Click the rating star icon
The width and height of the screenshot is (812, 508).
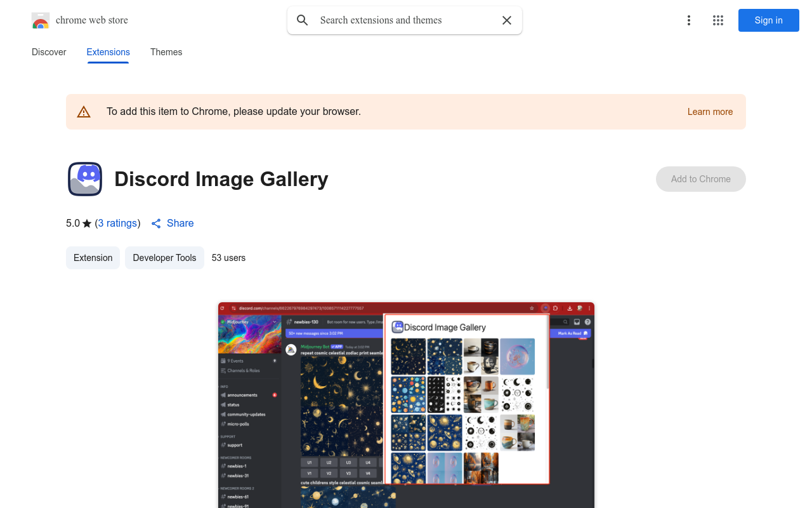pyautogui.click(x=87, y=224)
